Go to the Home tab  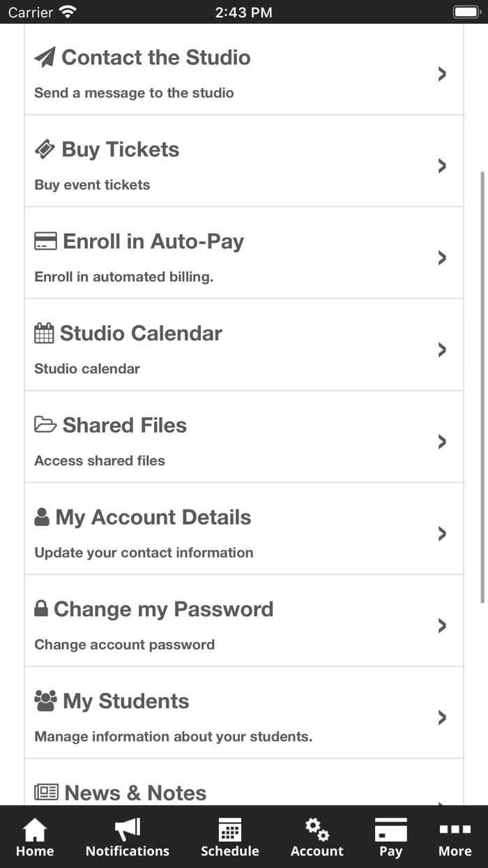35,837
